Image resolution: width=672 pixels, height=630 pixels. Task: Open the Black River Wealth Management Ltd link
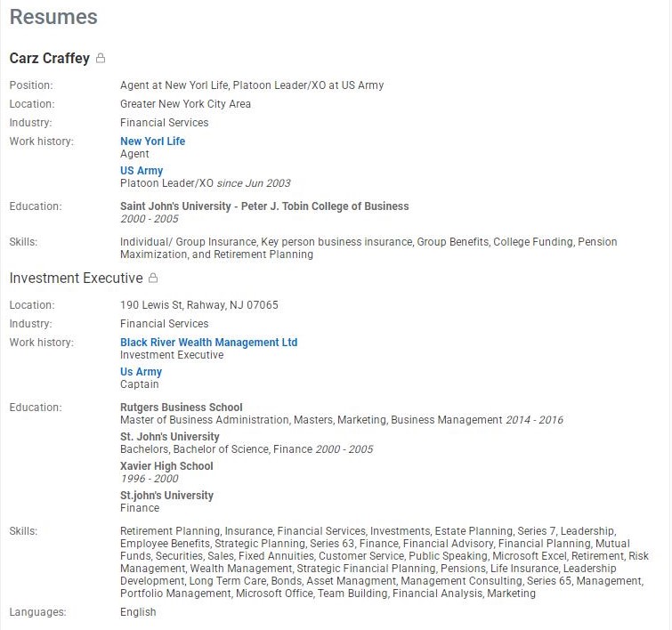[208, 343]
